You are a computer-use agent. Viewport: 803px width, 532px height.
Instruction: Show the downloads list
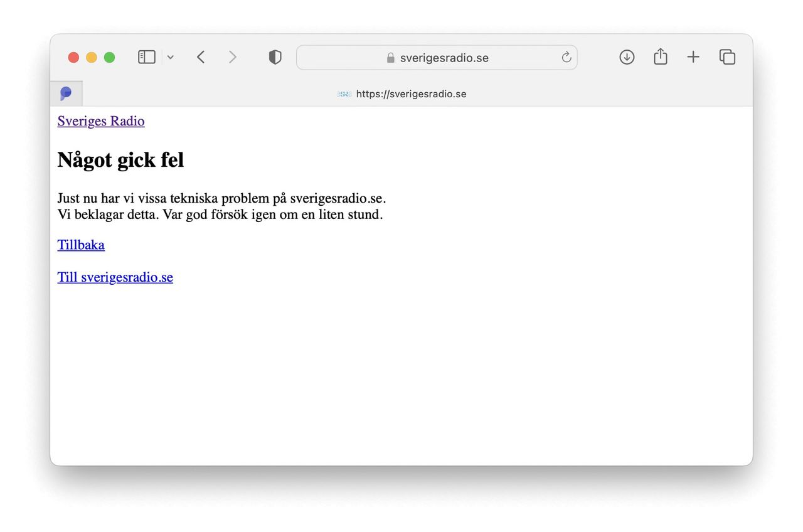tap(627, 57)
